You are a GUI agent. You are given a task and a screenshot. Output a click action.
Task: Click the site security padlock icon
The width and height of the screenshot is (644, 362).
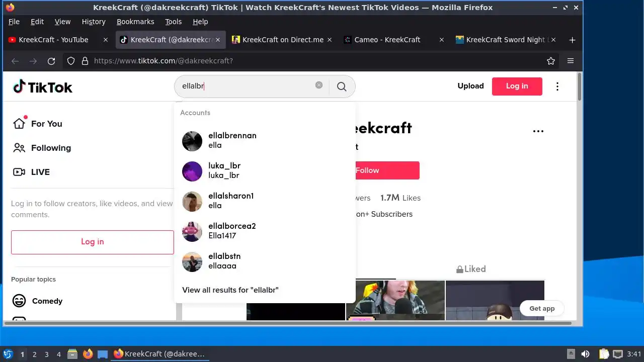point(85,61)
